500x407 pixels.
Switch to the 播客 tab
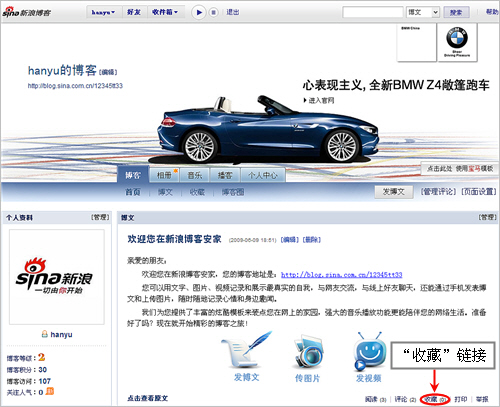(x=225, y=175)
